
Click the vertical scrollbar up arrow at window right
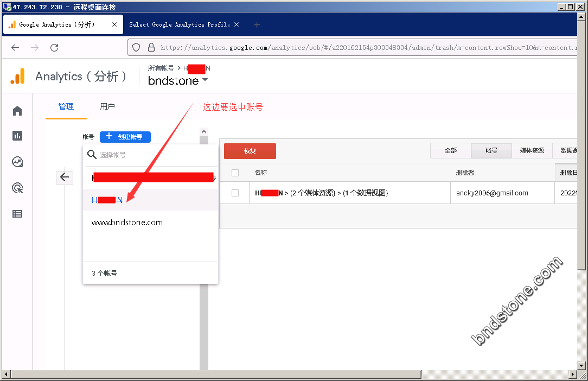click(581, 17)
